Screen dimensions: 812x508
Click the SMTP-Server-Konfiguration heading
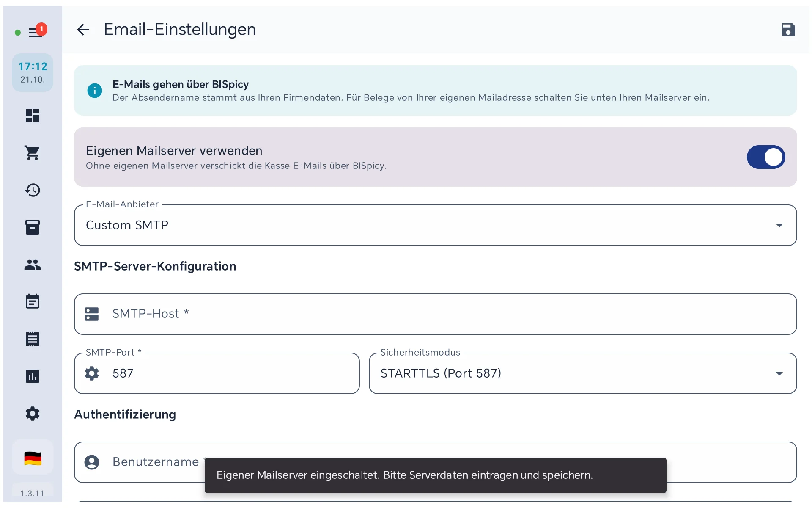pyautogui.click(x=155, y=266)
